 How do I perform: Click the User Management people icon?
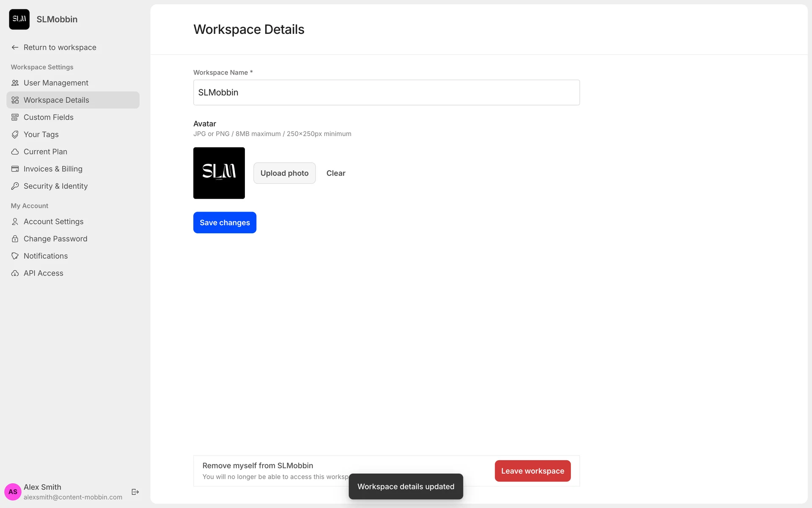click(15, 83)
